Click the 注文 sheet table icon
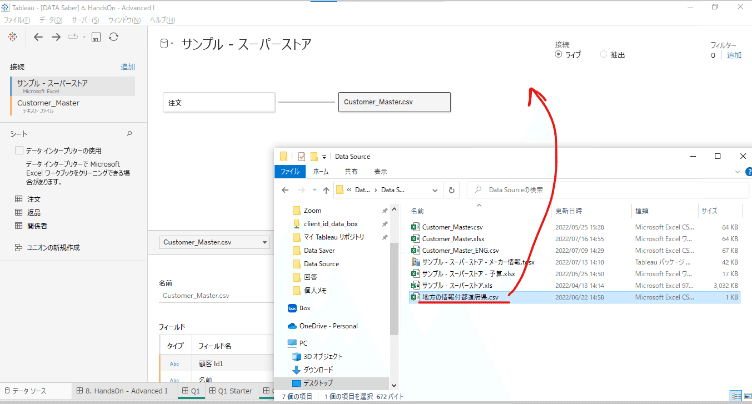The image size is (752, 404). pyautogui.click(x=19, y=199)
